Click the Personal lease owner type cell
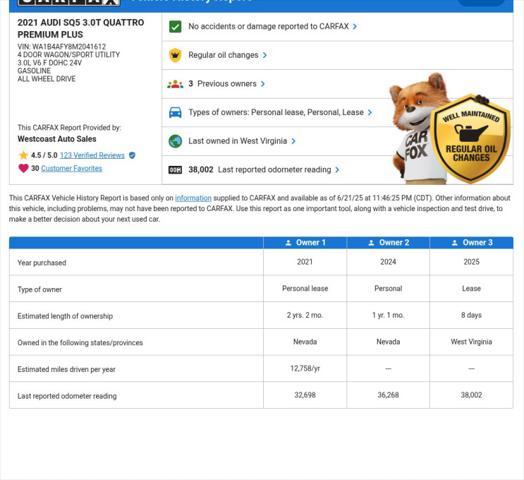Viewport: 524px width, 480px height. 305,289
